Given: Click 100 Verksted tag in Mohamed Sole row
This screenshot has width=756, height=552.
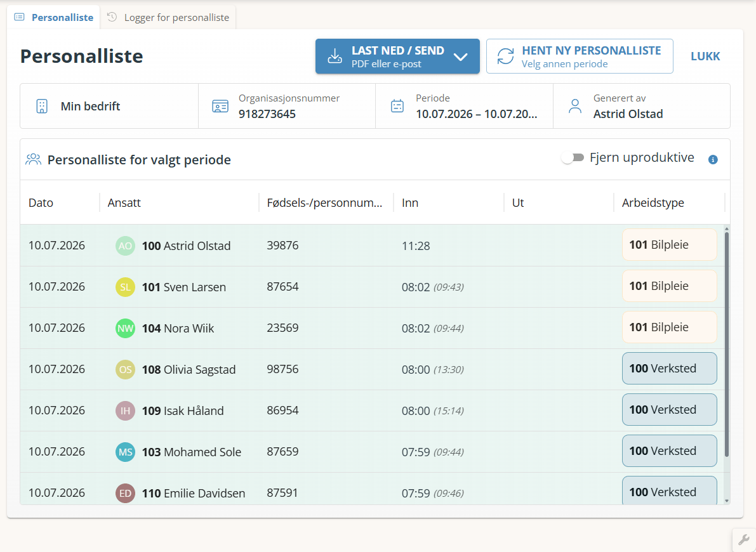Looking at the screenshot, I should (669, 450).
